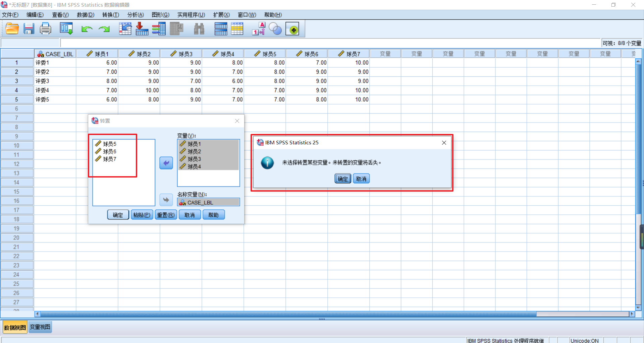644x343 pixels.
Task: Click the 评委5 cell
Action: point(55,99)
